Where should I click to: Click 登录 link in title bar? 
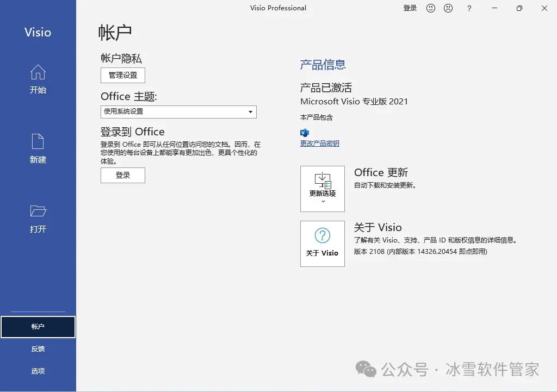click(410, 8)
